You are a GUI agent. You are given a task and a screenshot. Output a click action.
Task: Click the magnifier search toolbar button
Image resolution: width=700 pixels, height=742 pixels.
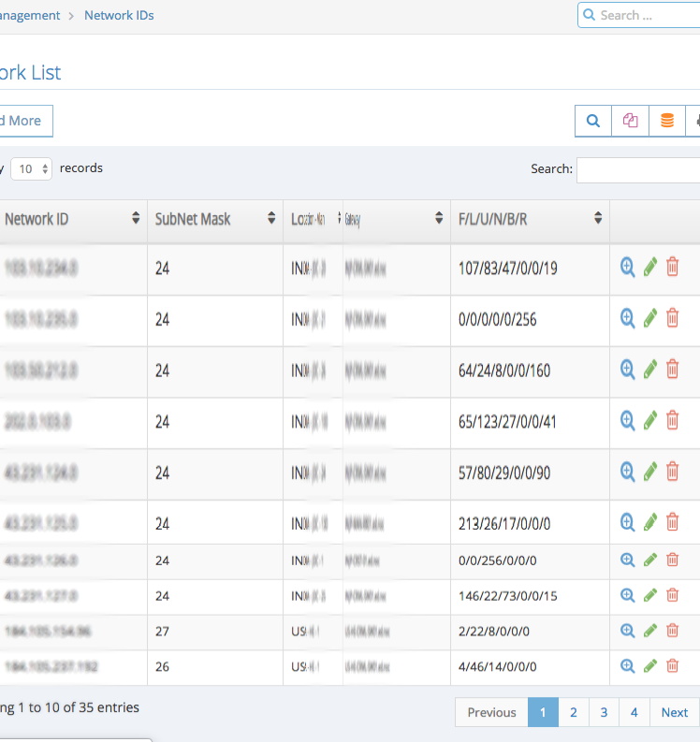[593, 121]
